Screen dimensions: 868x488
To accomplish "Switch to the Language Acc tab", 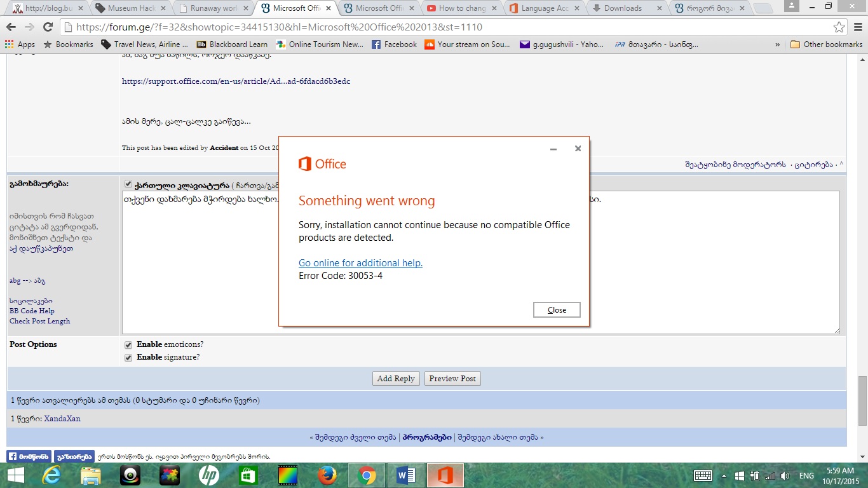I will tap(543, 8).
